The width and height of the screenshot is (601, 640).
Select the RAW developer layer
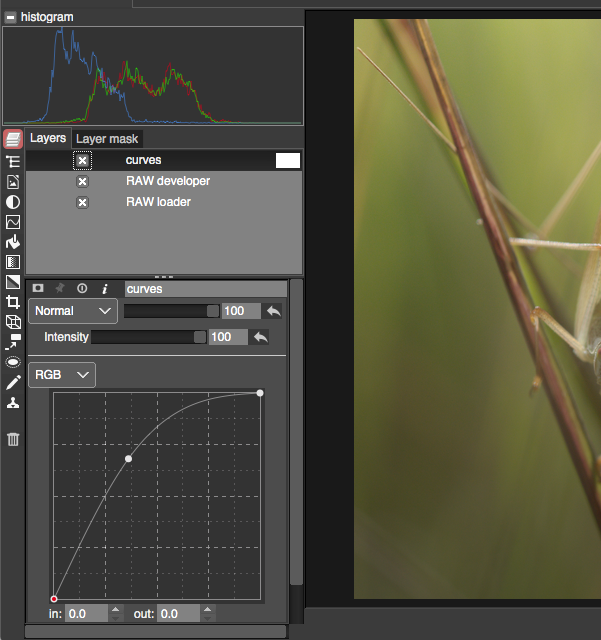164,181
